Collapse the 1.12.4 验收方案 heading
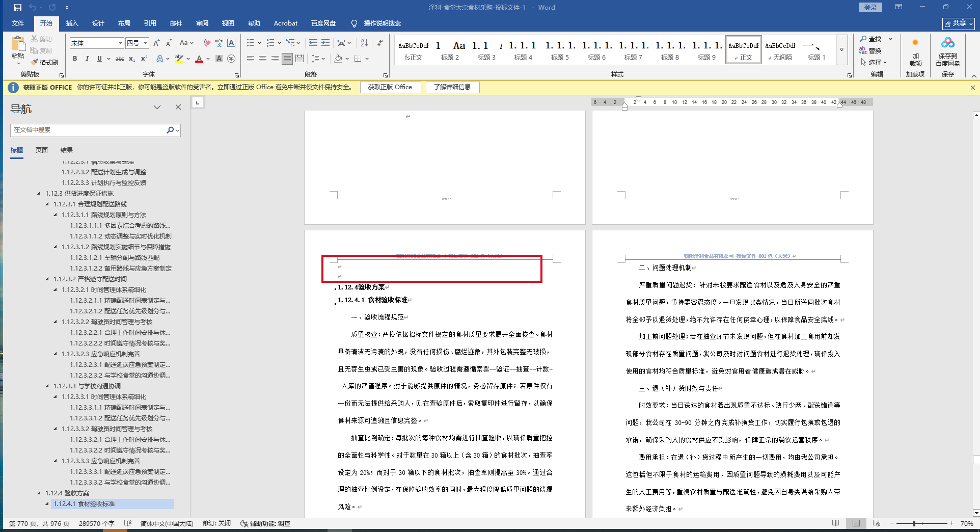 coord(39,493)
